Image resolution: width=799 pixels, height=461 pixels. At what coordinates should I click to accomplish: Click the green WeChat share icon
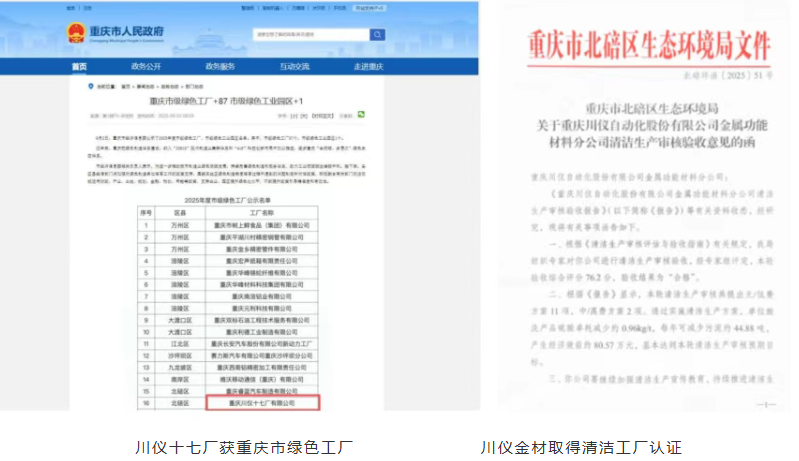coord(361,115)
